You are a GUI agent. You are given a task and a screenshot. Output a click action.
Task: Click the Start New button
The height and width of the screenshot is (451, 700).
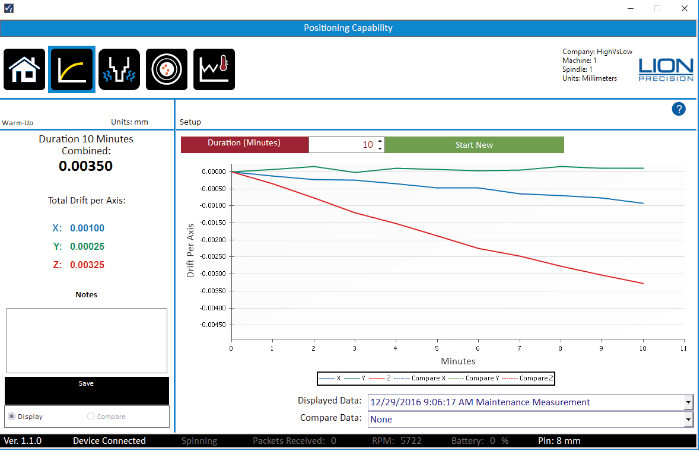pos(474,145)
